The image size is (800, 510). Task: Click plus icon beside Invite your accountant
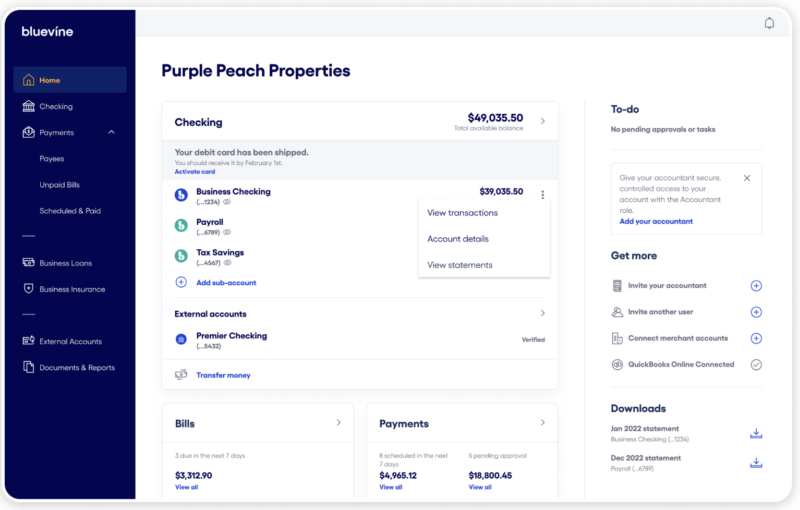[x=756, y=286]
